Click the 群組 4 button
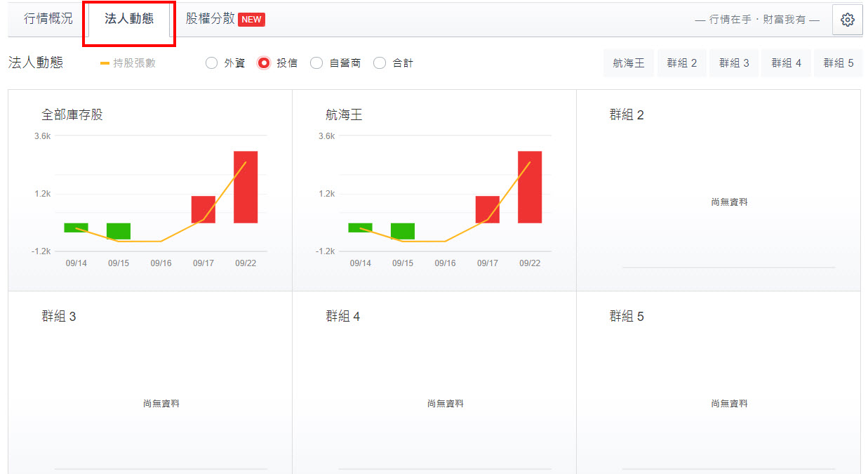Image resolution: width=868 pixels, height=474 pixels. tap(786, 63)
